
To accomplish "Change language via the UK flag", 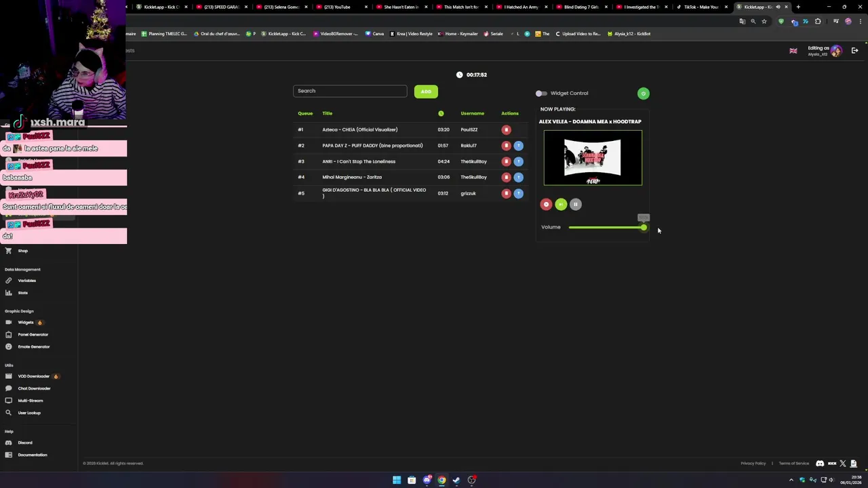I will (793, 51).
